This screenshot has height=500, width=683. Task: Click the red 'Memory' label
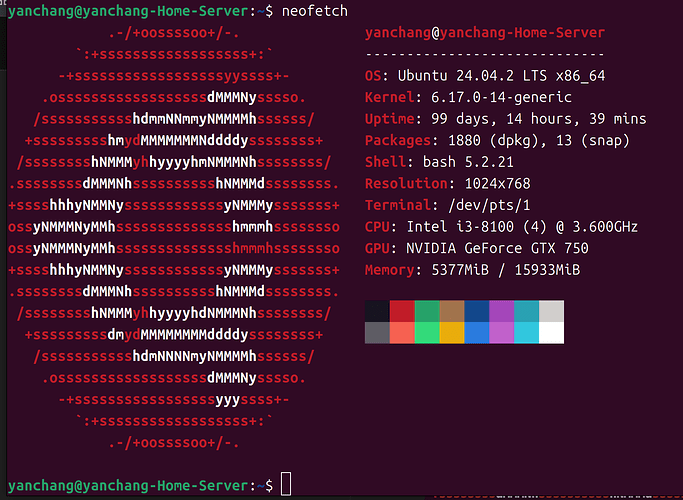click(x=390, y=270)
